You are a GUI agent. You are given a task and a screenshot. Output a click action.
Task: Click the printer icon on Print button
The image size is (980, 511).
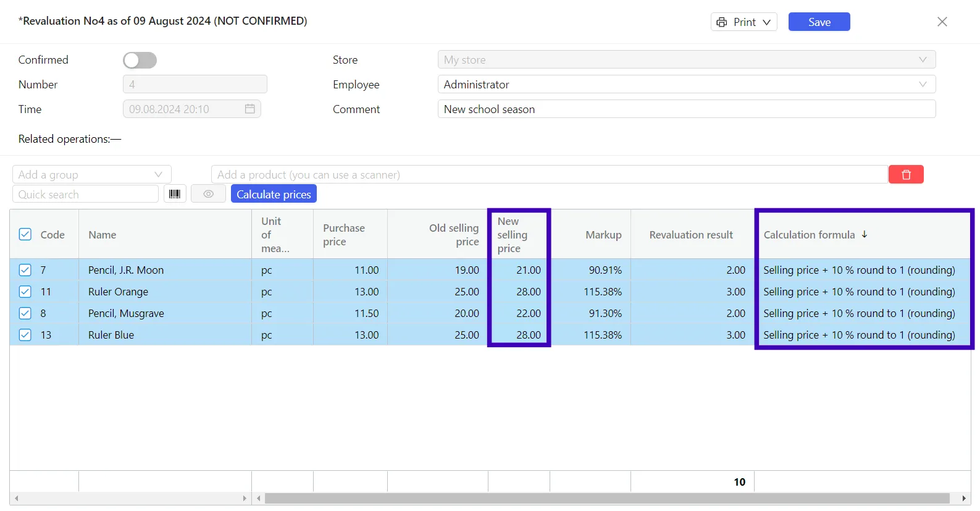(x=721, y=22)
